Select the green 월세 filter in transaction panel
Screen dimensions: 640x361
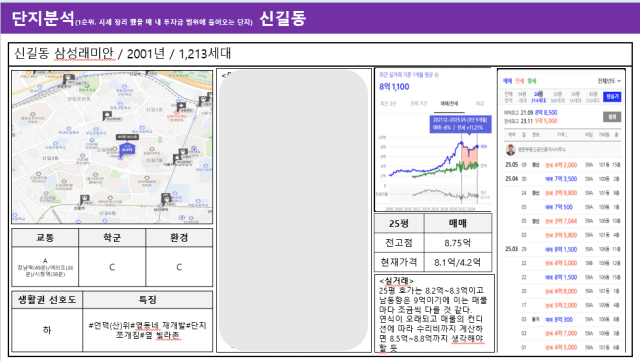(532, 81)
